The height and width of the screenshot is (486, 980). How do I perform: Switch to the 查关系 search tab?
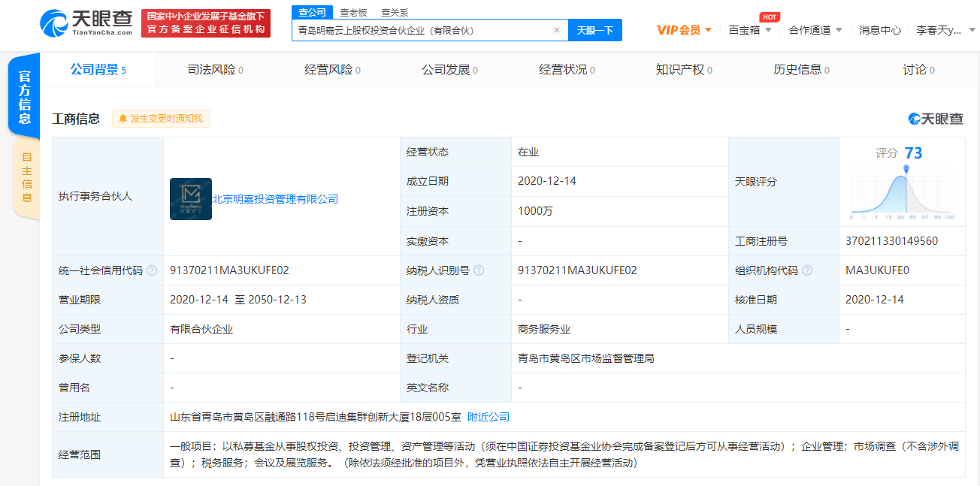395,12
